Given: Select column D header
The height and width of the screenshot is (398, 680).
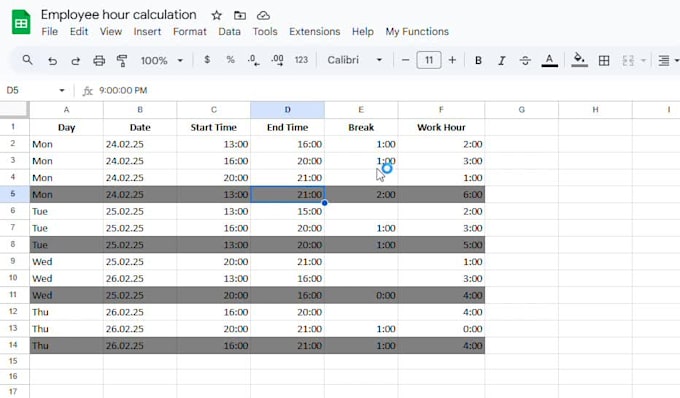Looking at the screenshot, I should [288, 110].
